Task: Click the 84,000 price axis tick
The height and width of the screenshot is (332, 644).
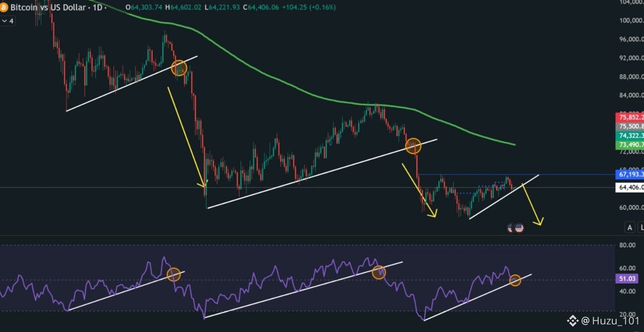Action: click(x=632, y=96)
